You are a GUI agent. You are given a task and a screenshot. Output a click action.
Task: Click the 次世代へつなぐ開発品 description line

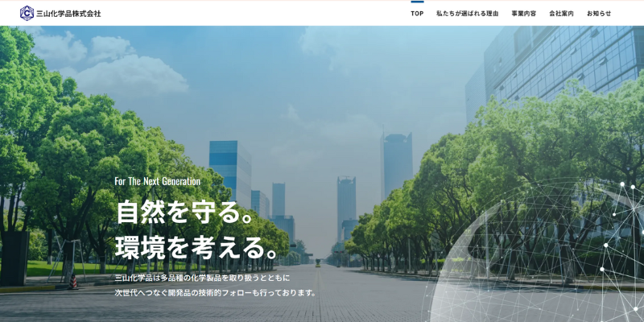pos(216,292)
